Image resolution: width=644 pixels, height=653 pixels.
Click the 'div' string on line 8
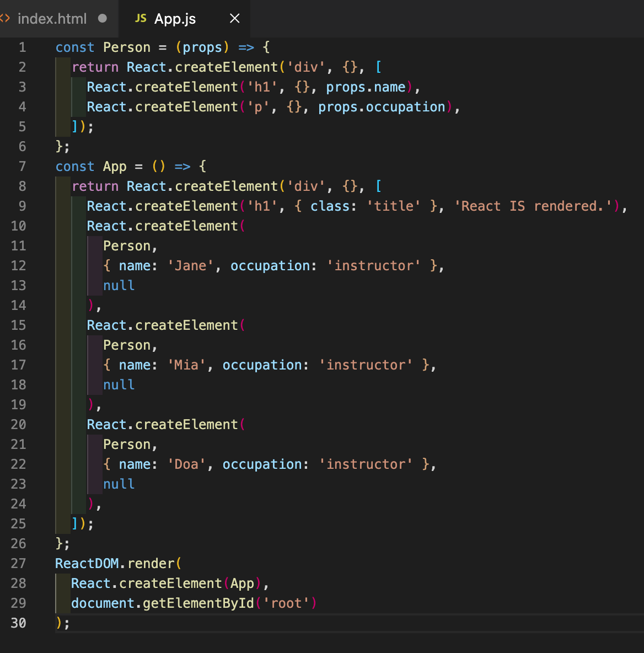pyautogui.click(x=306, y=186)
